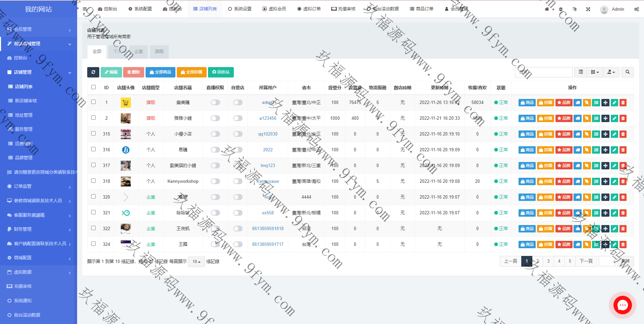
Task: Click the 回收站 recycle bin button
Action: pos(221,72)
